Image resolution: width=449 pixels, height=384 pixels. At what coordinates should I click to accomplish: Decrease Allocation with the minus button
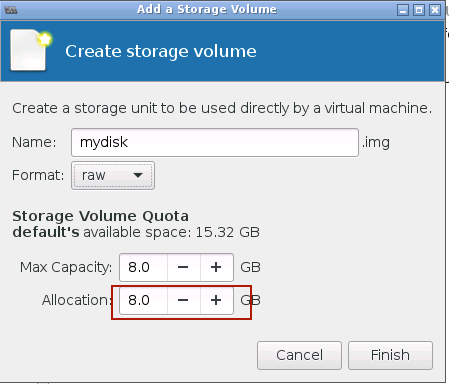coord(183,300)
